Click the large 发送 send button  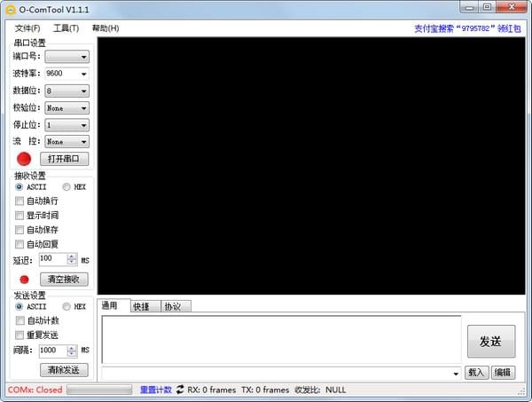[x=491, y=342]
